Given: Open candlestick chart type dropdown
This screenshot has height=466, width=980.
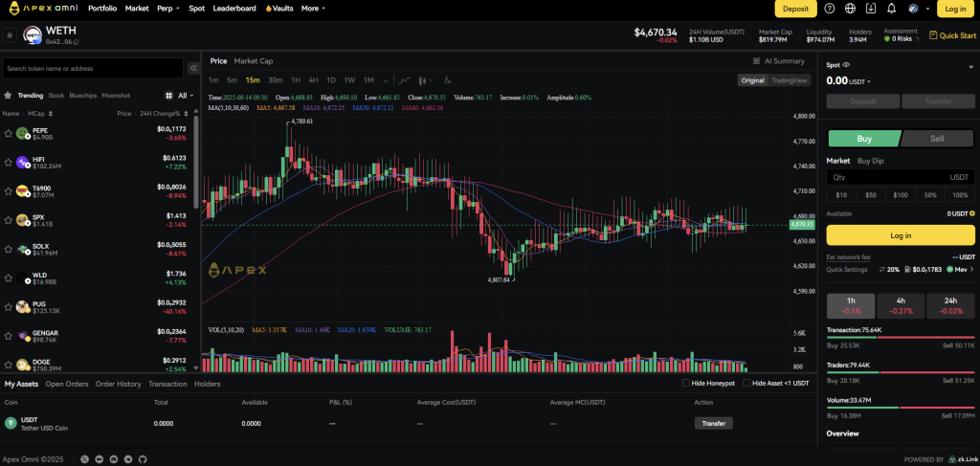Looking at the screenshot, I should pos(426,80).
